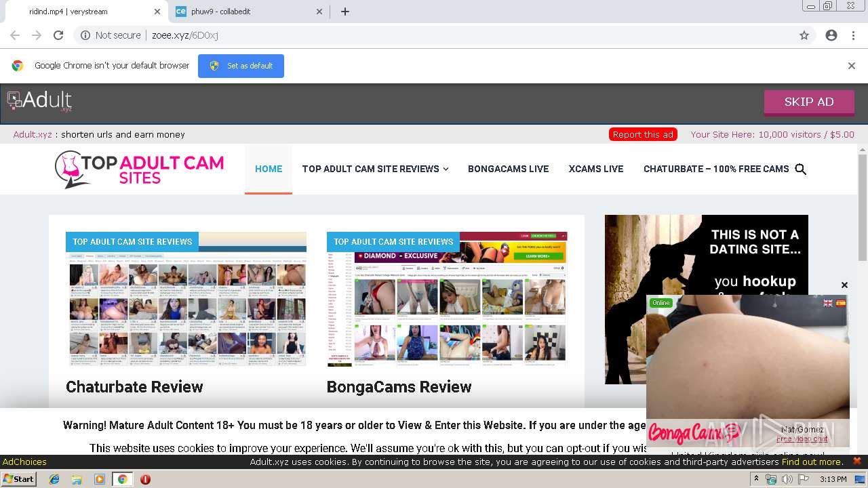Click the red stop-sign taskbar icon
Viewport: 868px width, 488px height.
[145, 479]
